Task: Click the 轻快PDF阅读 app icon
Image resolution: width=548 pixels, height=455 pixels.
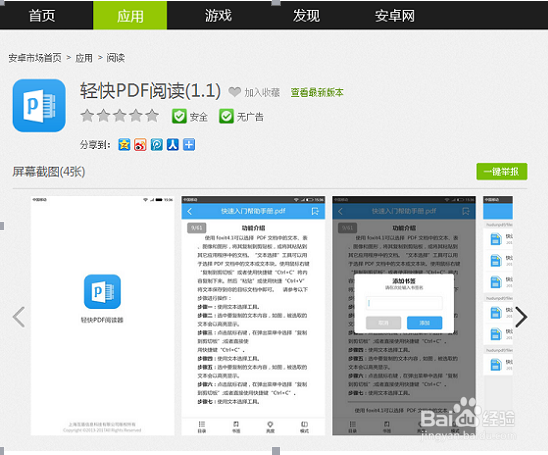Action: [39, 106]
